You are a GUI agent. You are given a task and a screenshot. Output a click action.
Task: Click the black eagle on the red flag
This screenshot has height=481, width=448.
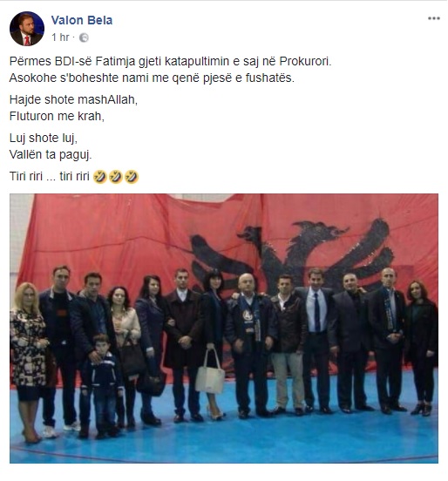(x=291, y=254)
